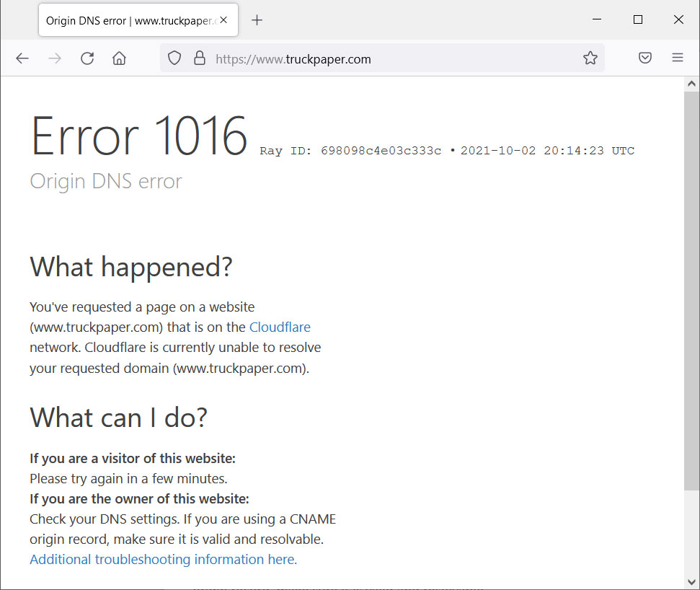The image size is (700, 590).
Task: Go back to the previous page
Action: (x=22, y=58)
